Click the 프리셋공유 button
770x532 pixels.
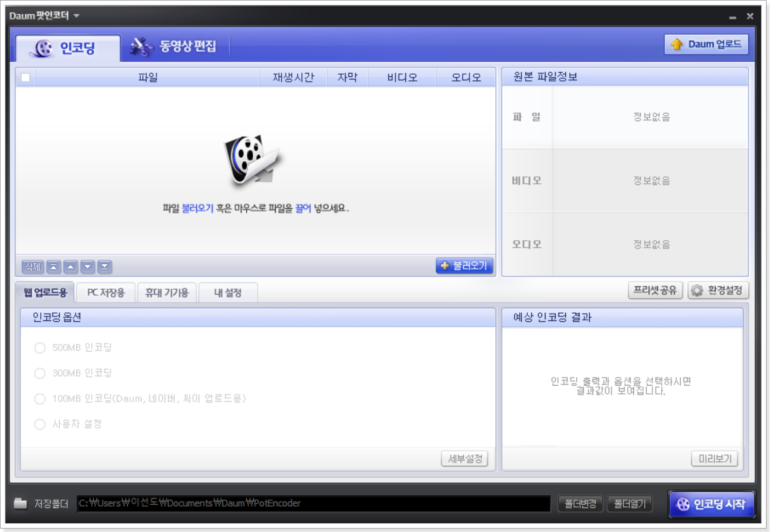pos(654,290)
